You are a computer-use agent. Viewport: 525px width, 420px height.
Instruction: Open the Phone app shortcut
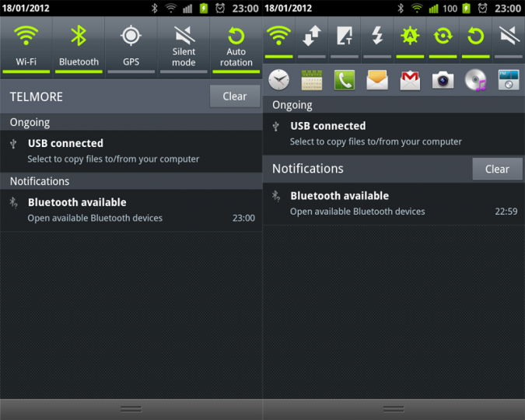[x=345, y=80]
